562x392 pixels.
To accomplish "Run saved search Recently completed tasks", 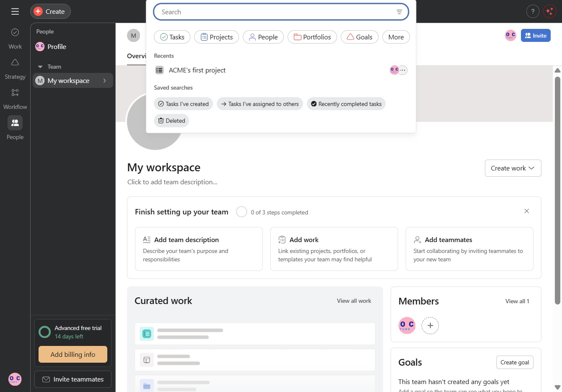I will click(x=346, y=104).
